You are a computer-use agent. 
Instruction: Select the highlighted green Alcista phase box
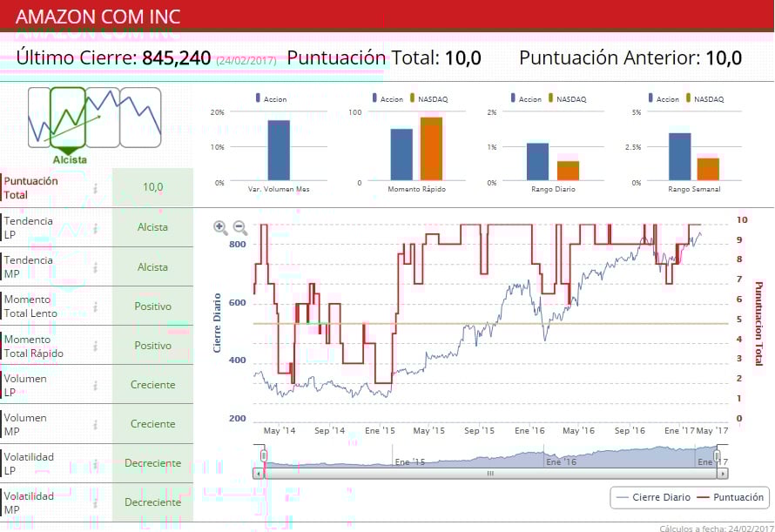point(68,118)
